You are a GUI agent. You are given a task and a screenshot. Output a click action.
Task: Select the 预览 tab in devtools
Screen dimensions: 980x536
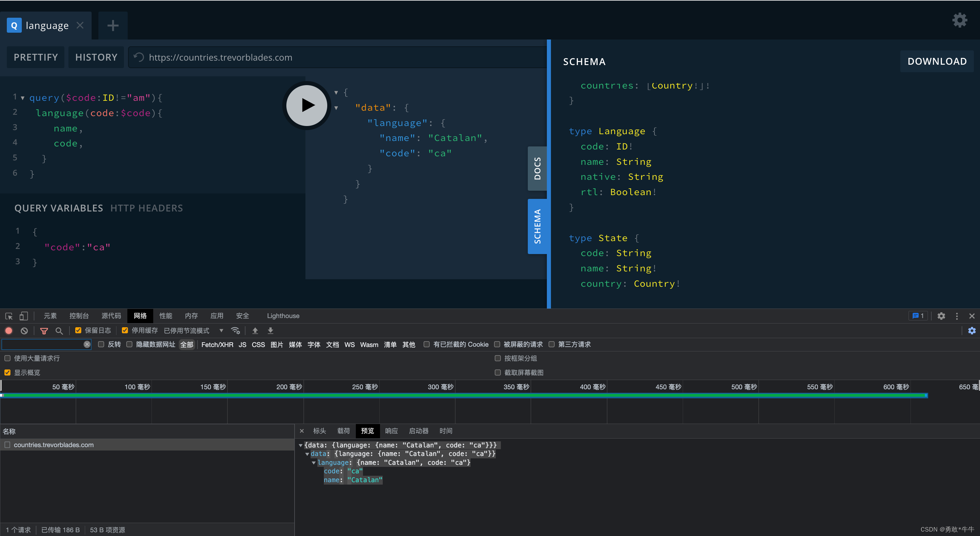tap(368, 430)
